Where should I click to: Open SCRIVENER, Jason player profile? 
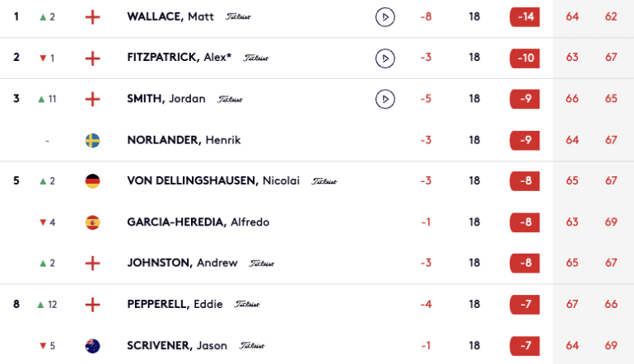point(177,345)
